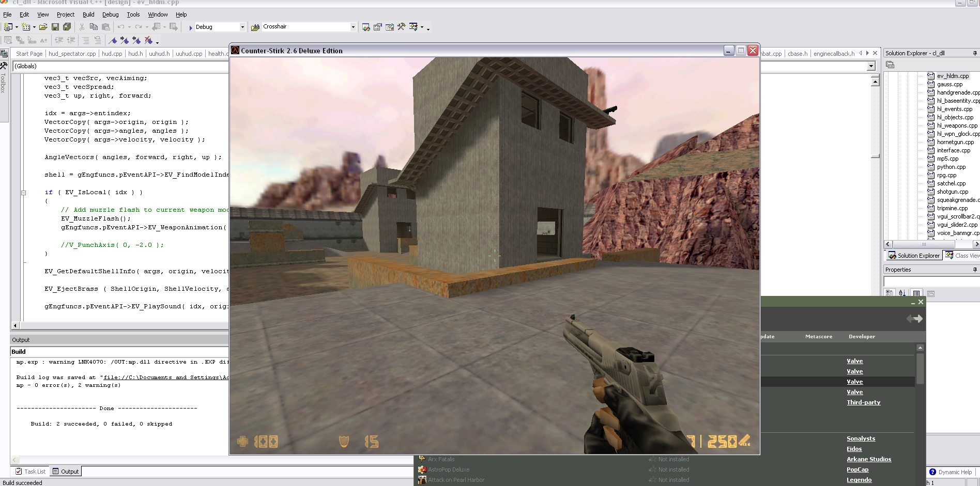
Task: Open the Undo history dropdown arrow
Action: click(130, 27)
